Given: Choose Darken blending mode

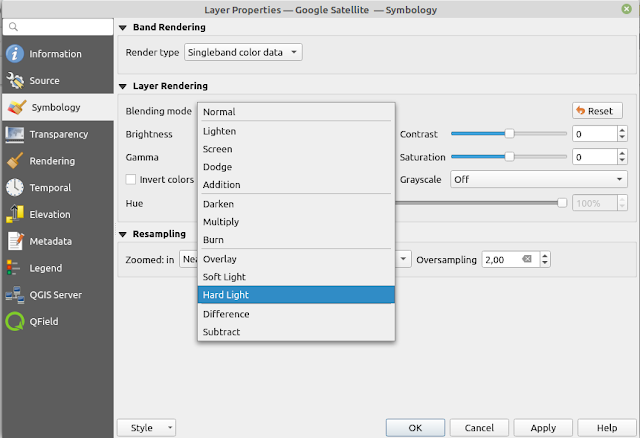Looking at the screenshot, I should [296, 204].
